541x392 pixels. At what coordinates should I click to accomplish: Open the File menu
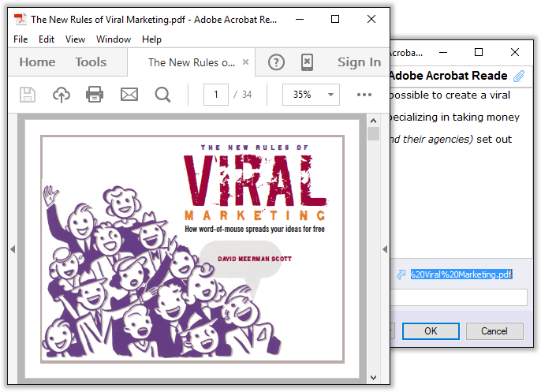[x=21, y=39]
